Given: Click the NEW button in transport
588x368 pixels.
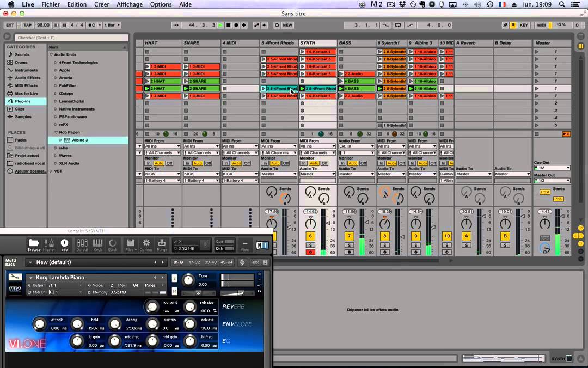Looking at the screenshot, I should tap(287, 25).
